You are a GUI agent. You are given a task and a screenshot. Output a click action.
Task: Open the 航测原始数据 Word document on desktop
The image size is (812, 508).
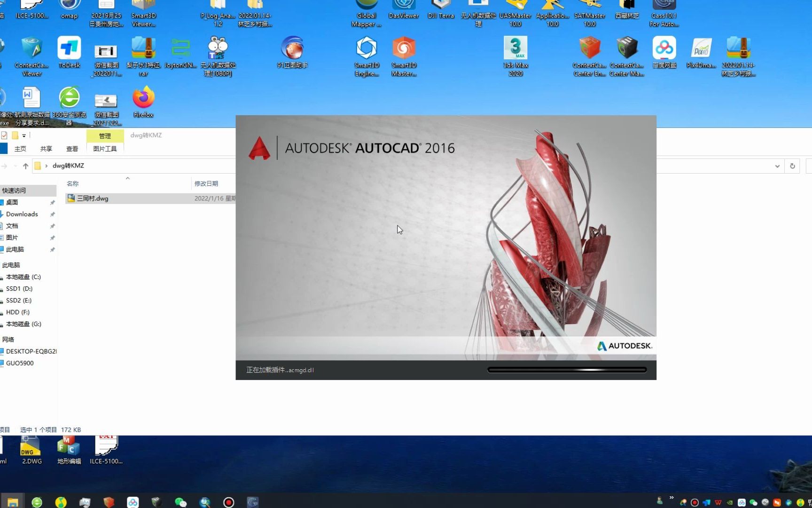click(31, 106)
